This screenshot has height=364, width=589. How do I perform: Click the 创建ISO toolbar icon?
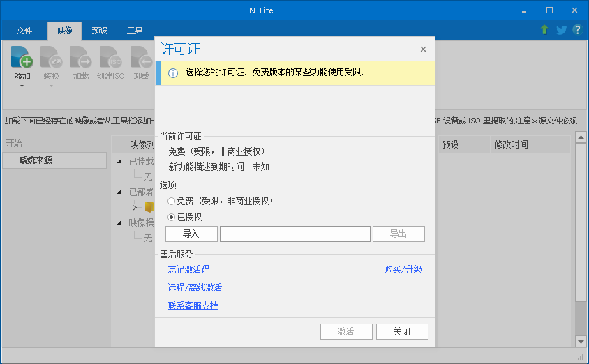pos(110,57)
